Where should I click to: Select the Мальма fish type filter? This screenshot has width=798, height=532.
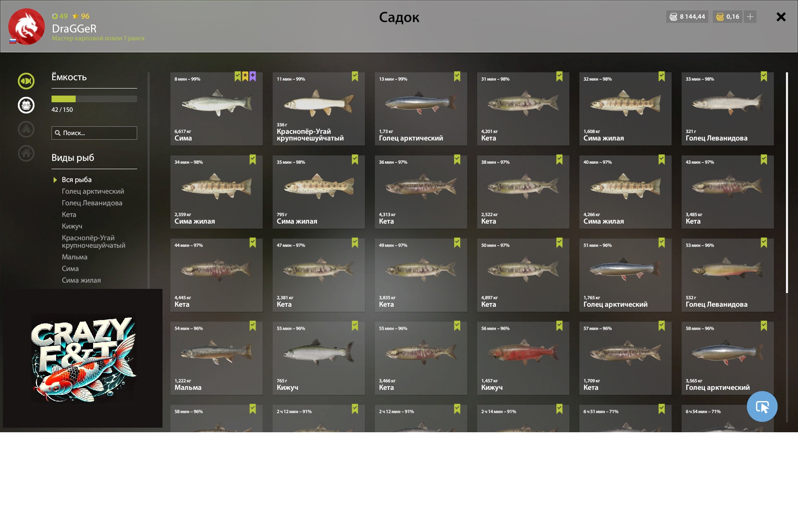[x=75, y=257]
